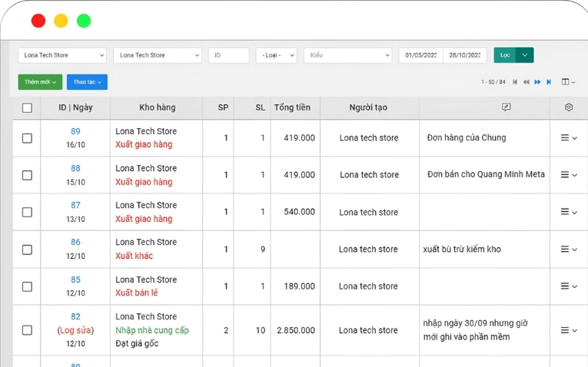
Task: Go to the first page of results
Action: point(516,82)
